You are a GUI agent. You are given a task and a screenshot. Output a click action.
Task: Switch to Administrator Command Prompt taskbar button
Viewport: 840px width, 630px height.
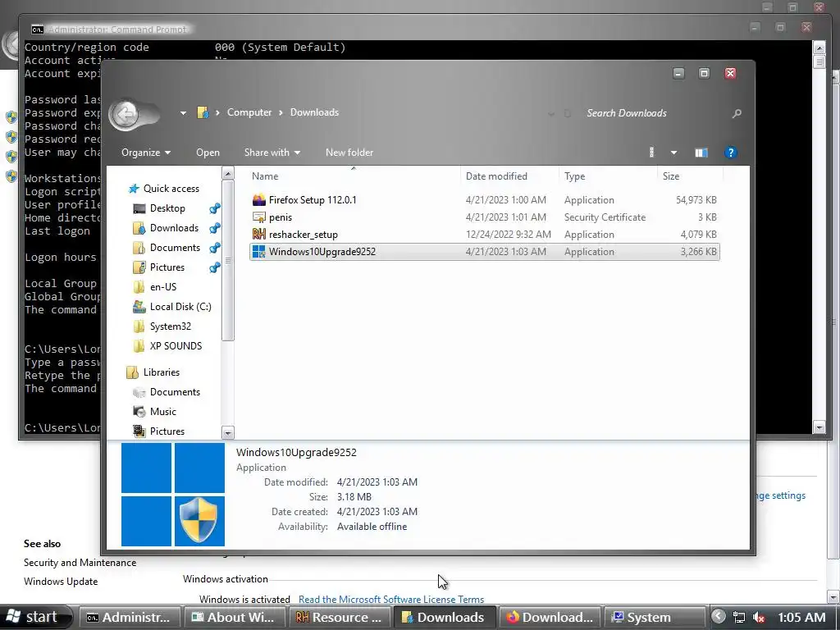tap(129, 618)
